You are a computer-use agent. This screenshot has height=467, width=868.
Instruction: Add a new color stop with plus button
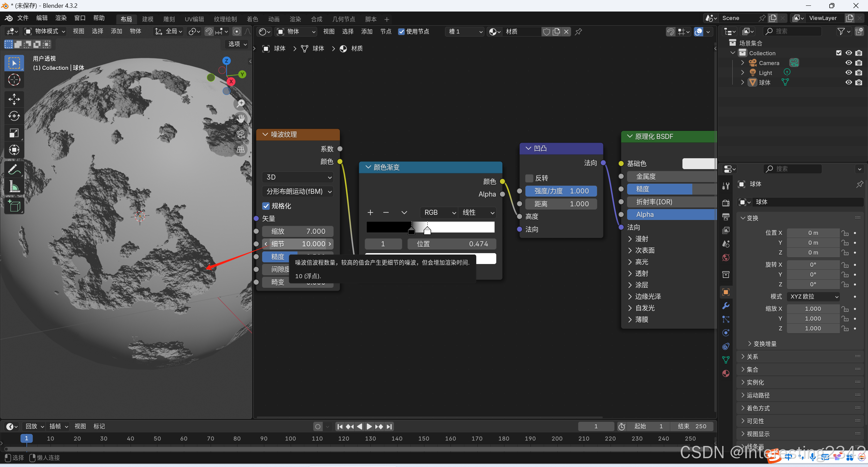(x=370, y=212)
